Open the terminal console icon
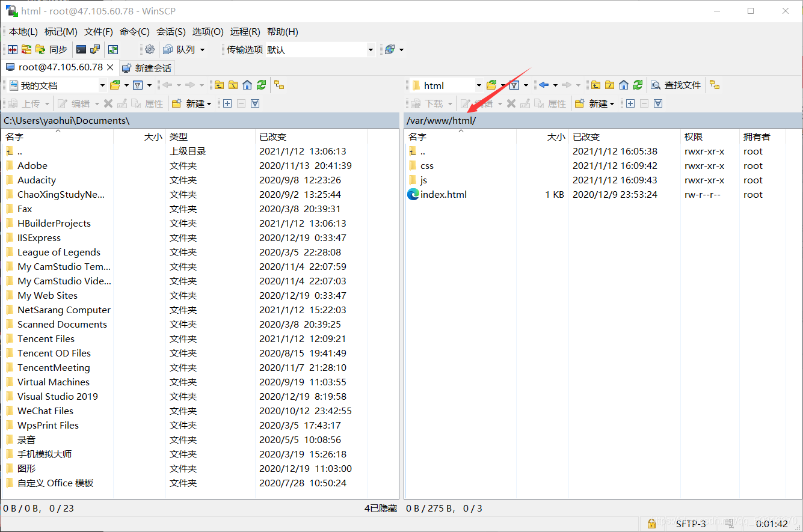803x532 pixels. [x=81, y=50]
